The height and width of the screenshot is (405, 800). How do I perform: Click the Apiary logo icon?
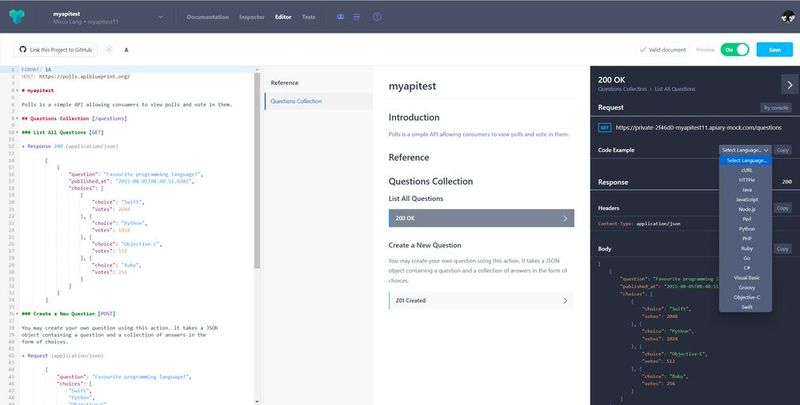(16, 16)
